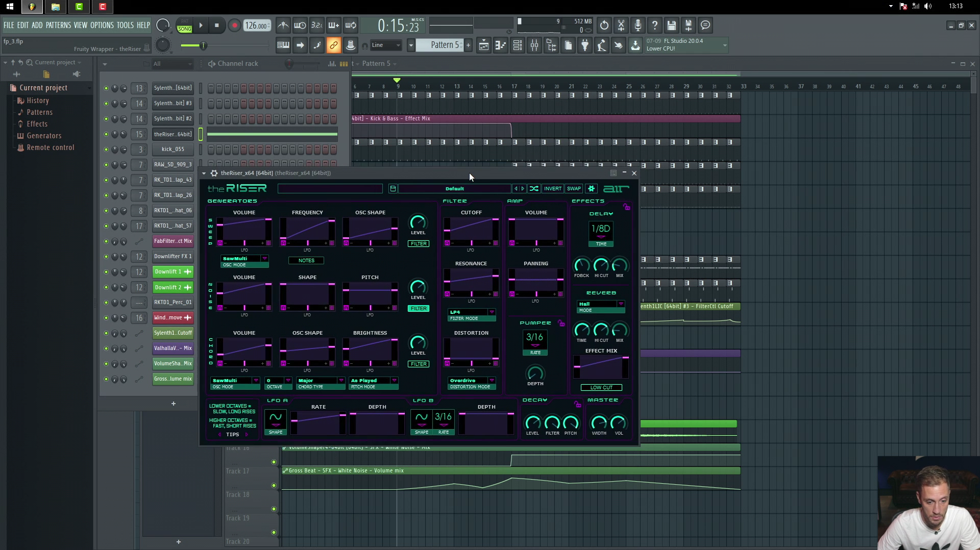Toggle the Sweep generator FILTER button
Image resolution: width=980 pixels, height=550 pixels.
tap(419, 244)
